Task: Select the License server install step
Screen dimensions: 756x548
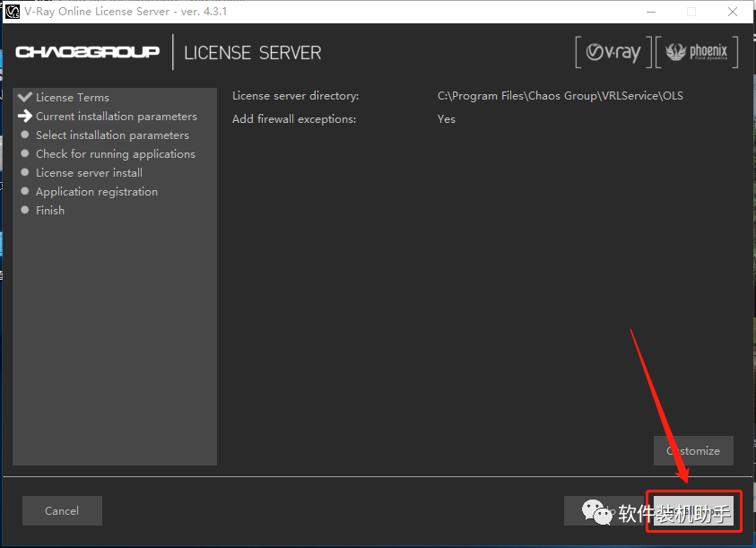Action: pyautogui.click(x=89, y=173)
